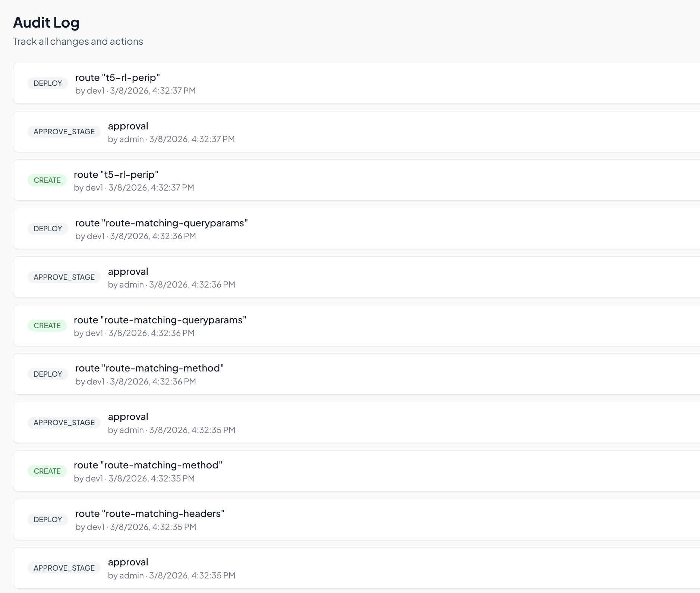This screenshot has height=593, width=700.
Task: Open the deployed route "t5-rl-perip" entry title
Action: coord(117,78)
